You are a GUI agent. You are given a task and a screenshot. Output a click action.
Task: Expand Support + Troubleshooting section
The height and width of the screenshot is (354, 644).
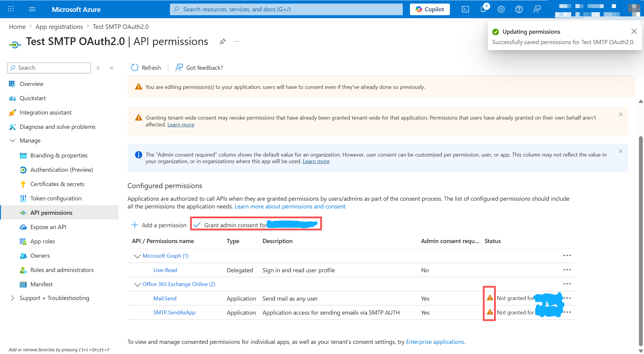[x=13, y=298]
